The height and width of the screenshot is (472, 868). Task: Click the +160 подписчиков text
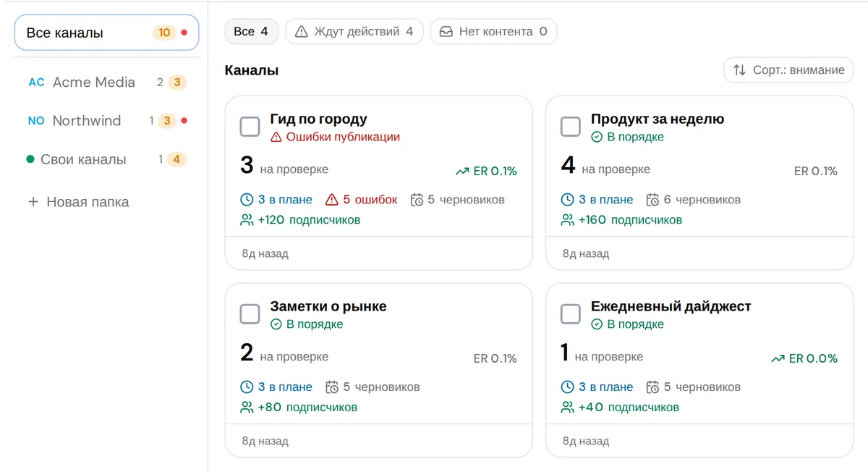coord(630,220)
